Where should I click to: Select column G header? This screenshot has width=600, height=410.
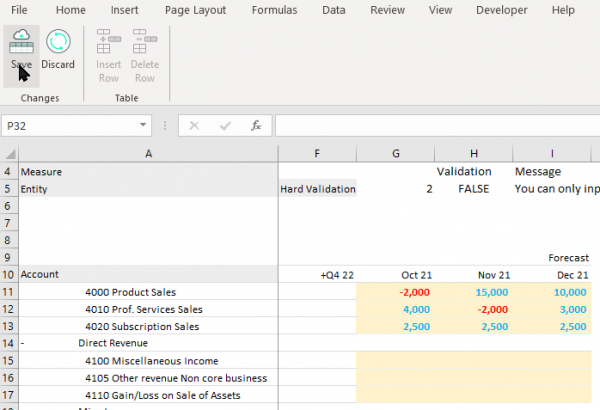(x=396, y=153)
